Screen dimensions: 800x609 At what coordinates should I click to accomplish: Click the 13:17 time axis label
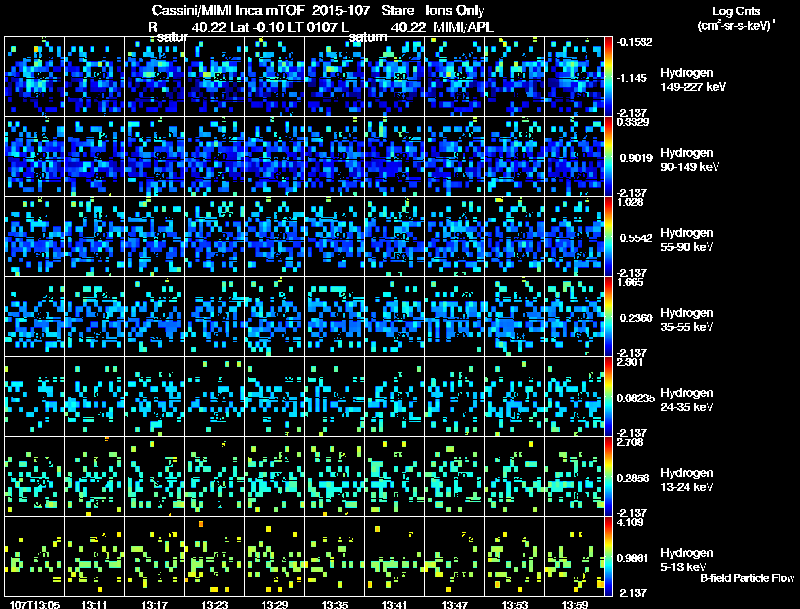155,604
